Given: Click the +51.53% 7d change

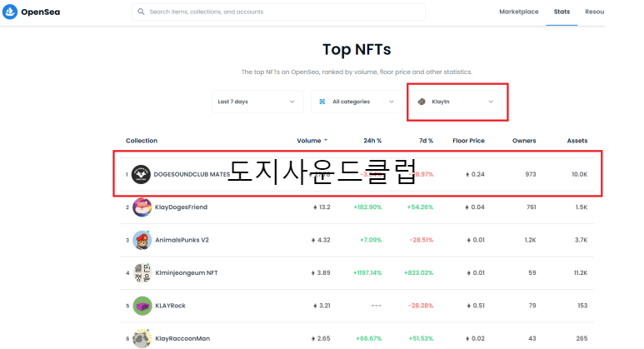Looking at the screenshot, I should pos(421,338).
